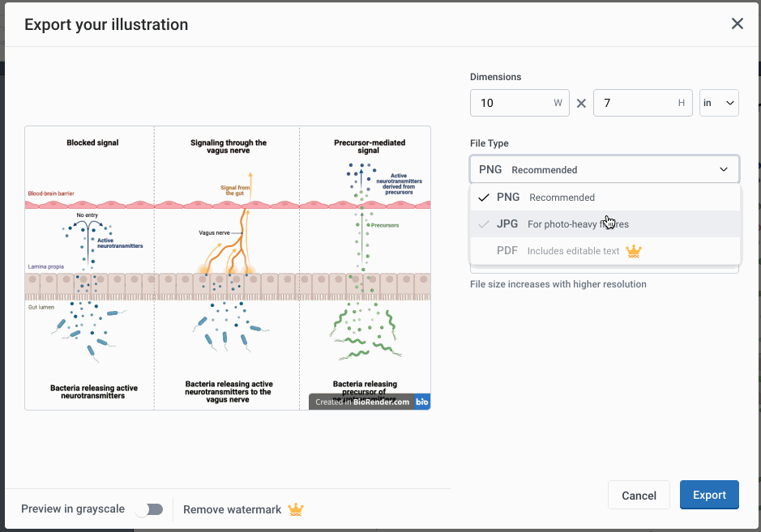This screenshot has width=761, height=532.
Task: Click the crown icon beside PDF option
Action: click(x=633, y=251)
